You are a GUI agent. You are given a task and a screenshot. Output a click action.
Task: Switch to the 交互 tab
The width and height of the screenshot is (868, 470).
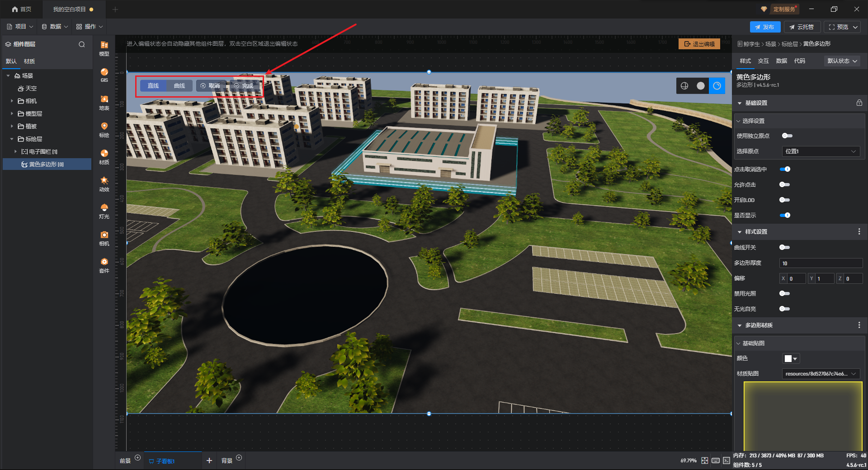point(763,61)
